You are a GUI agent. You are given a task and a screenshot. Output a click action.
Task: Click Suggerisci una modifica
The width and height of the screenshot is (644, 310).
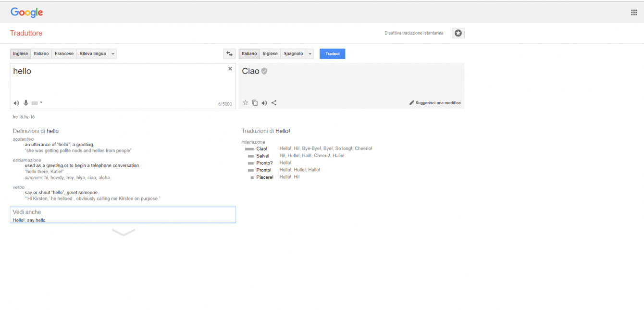pos(435,103)
